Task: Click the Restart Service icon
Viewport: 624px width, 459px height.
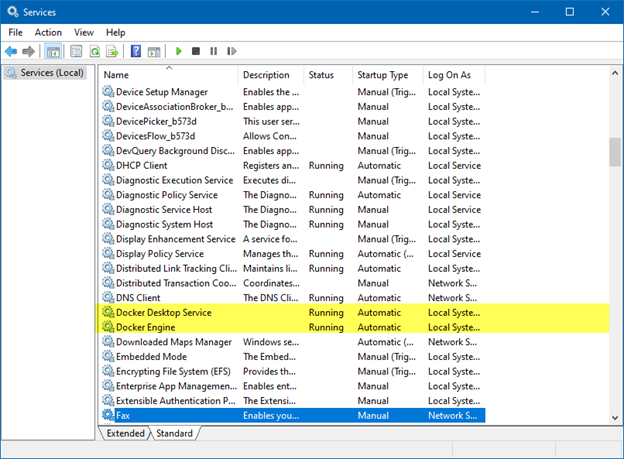Action: click(x=232, y=51)
